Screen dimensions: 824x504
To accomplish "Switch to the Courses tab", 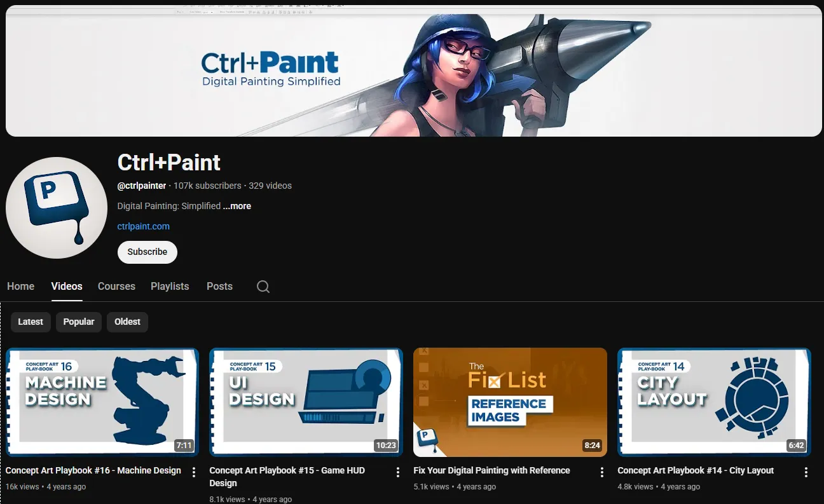I will pos(116,287).
